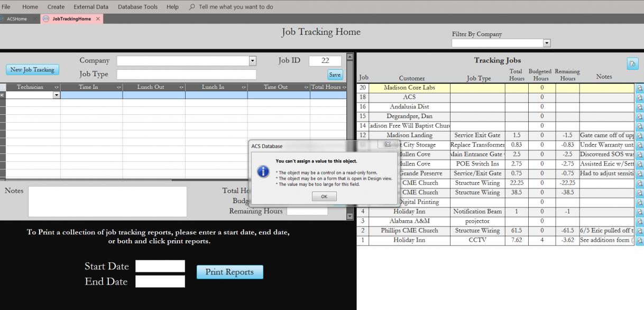Select the projector job type cell
Screen dimensions: 644x310
coord(477,221)
